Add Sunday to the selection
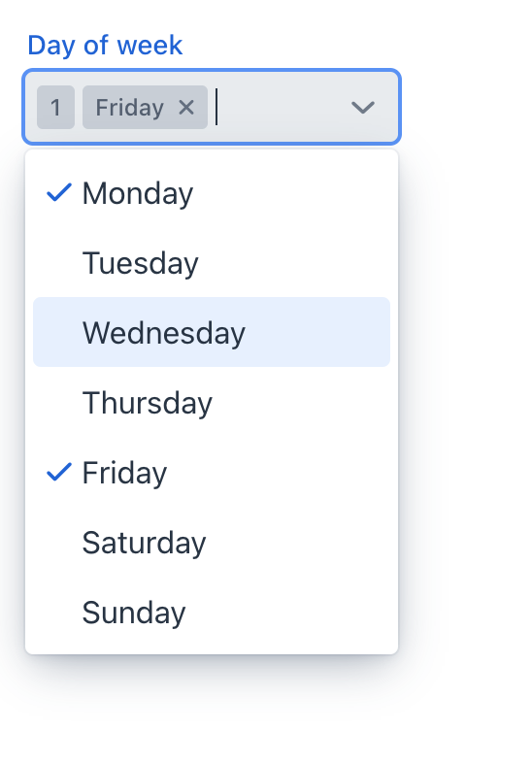The width and height of the screenshot is (532, 763). (212, 613)
